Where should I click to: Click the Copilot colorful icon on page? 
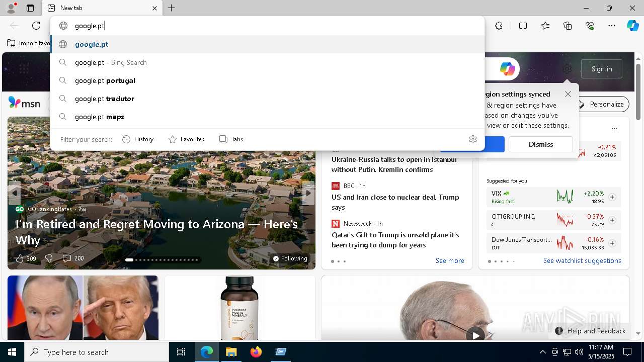tap(507, 69)
